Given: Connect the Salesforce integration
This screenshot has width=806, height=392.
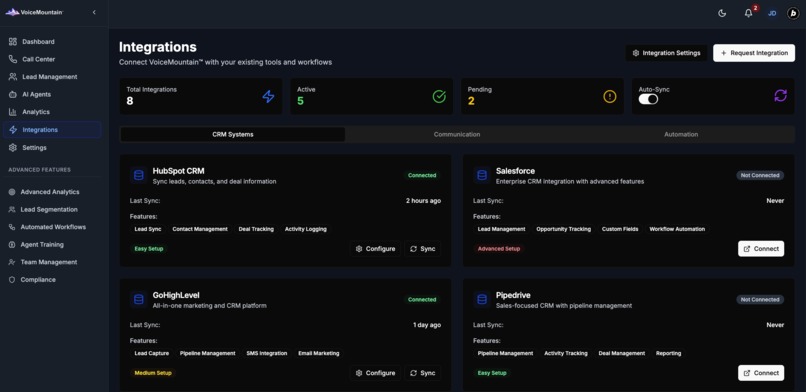Looking at the screenshot, I should tap(761, 249).
